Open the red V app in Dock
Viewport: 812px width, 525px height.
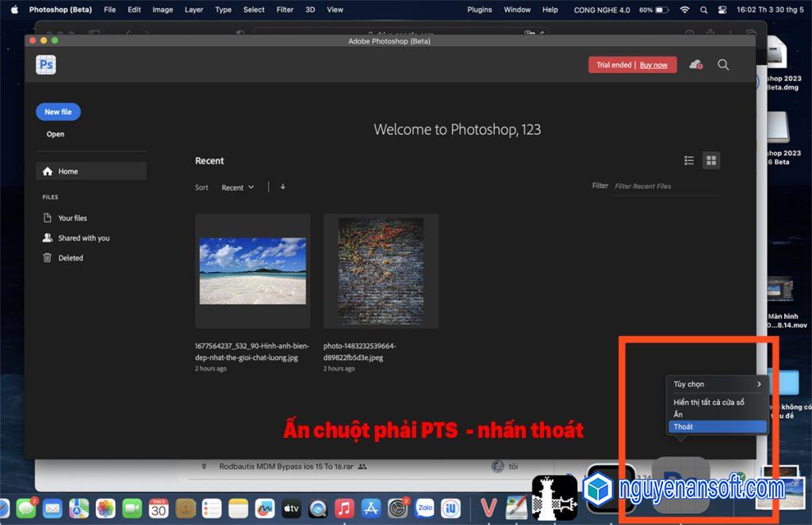tap(488, 508)
